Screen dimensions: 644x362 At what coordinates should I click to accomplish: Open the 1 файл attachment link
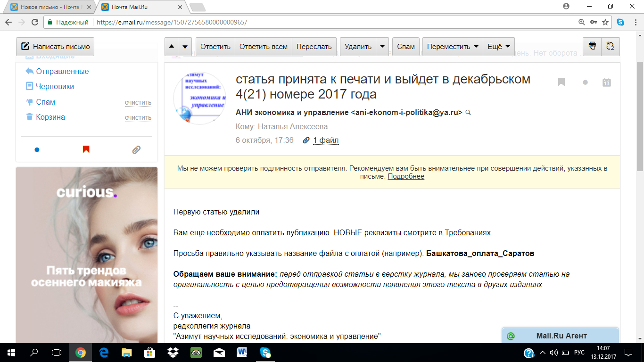[325, 140]
